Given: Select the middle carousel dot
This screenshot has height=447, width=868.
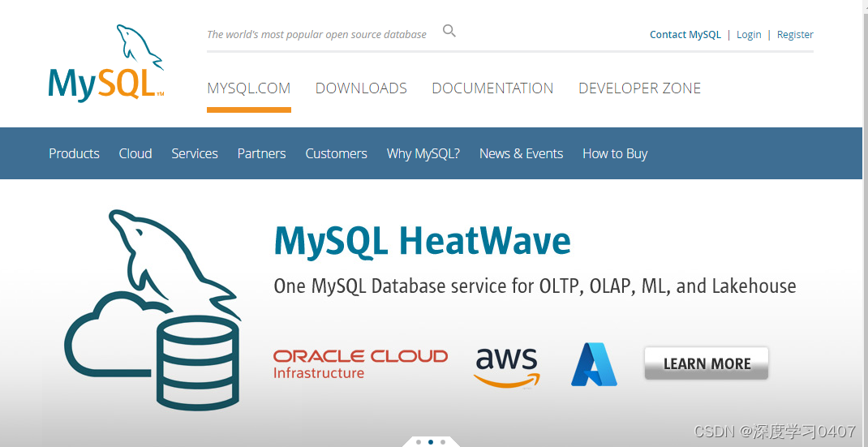Looking at the screenshot, I should point(431,442).
